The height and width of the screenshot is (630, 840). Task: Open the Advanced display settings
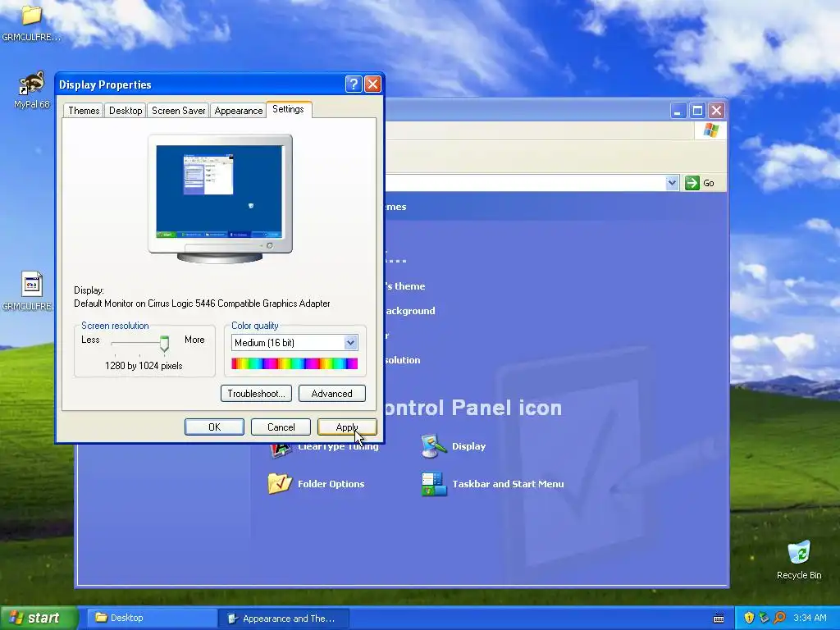[331, 393]
